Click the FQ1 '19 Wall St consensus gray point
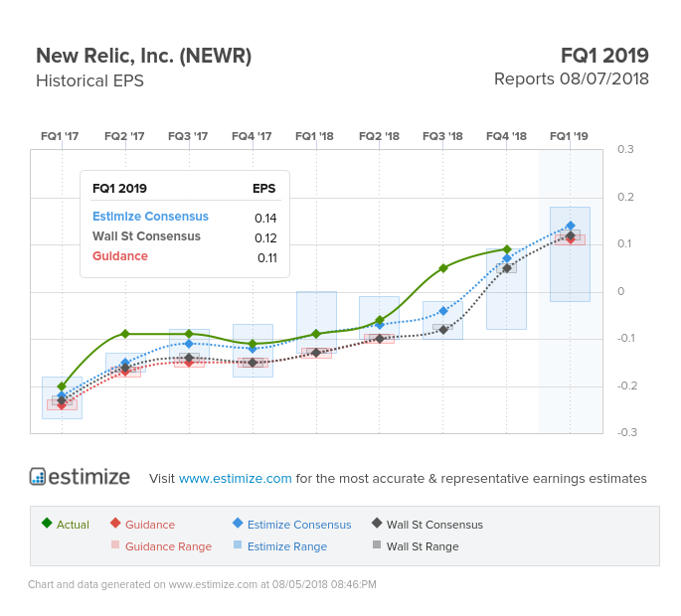681x616 pixels. pos(571,235)
